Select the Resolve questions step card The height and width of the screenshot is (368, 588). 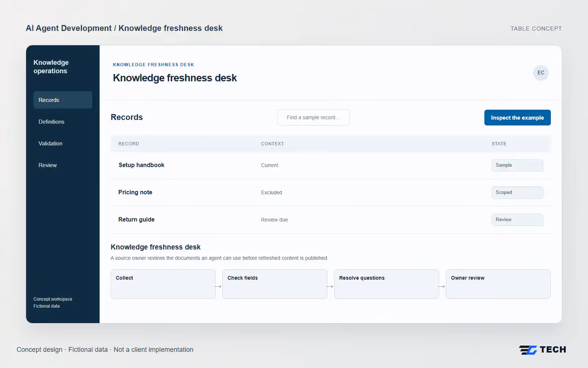[x=387, y=284]
